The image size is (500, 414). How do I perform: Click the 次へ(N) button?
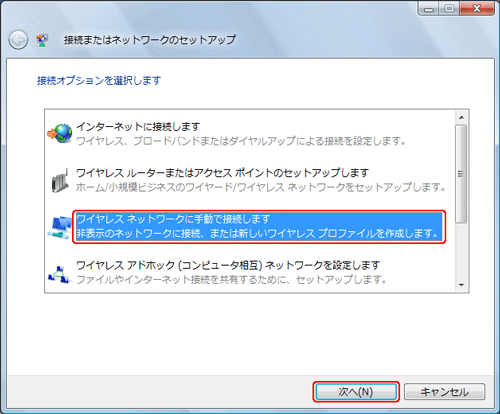pyautogui.click(x=356, y=392)
